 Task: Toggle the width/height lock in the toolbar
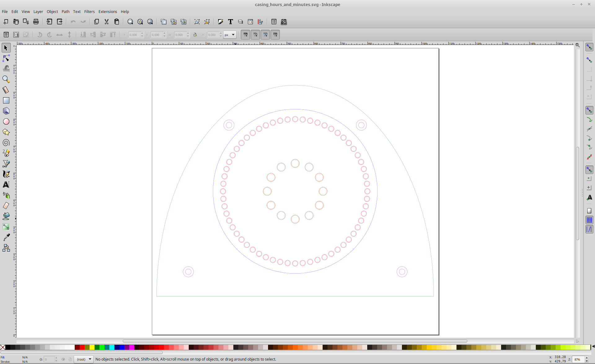coord(195,35)
